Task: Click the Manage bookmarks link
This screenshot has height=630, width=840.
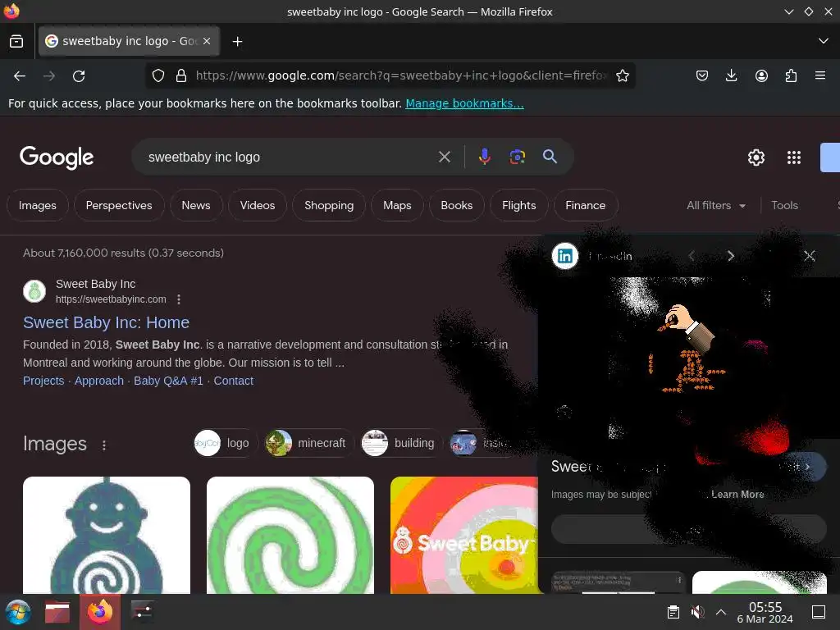Action: point(464,103)
